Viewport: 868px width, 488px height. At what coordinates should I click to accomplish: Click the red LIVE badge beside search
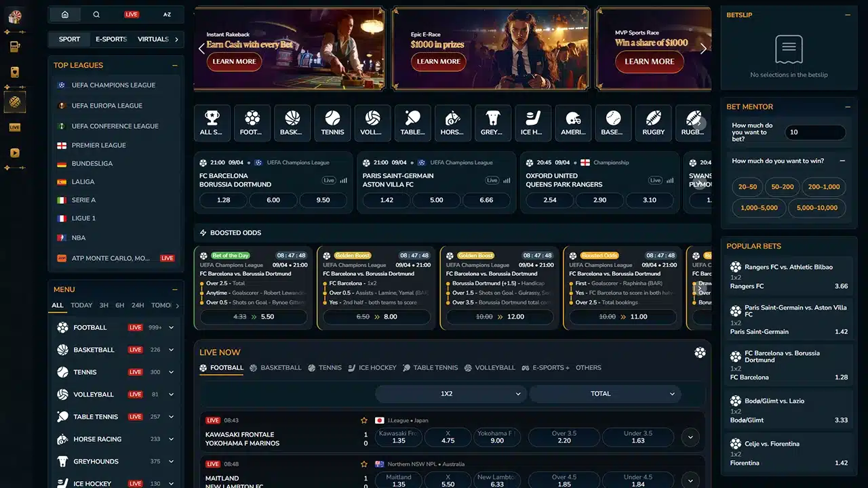132,14
